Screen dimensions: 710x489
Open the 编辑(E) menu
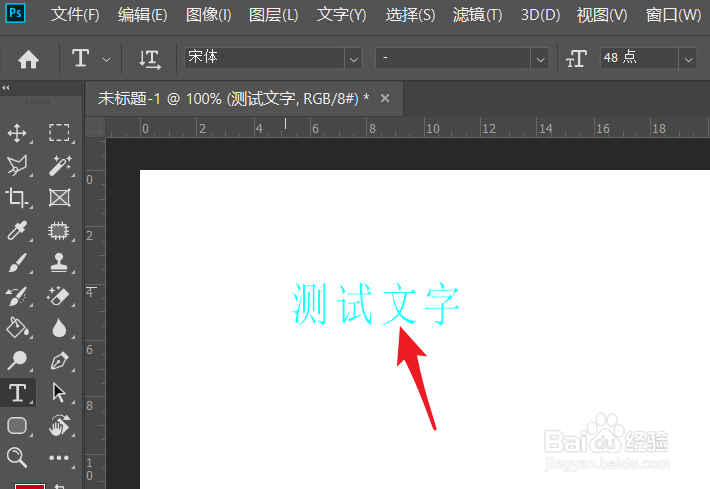pos(142,15)
